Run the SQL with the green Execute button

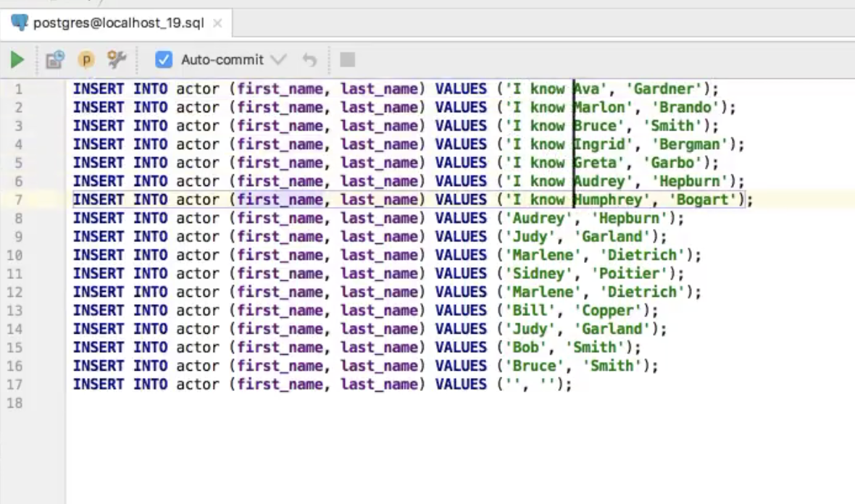point(17,60)
